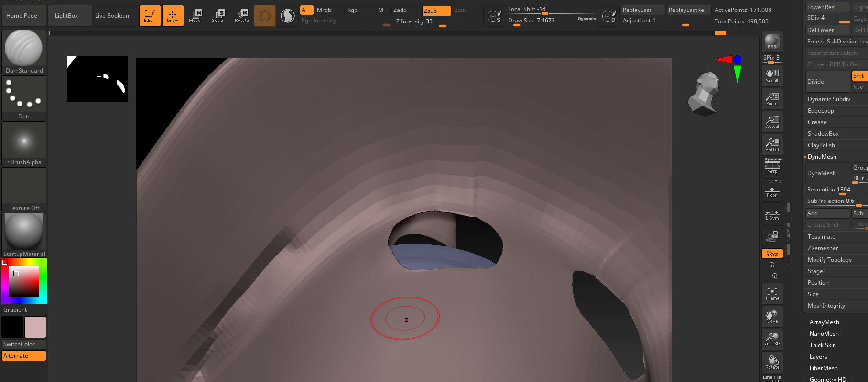Screen dimensions: 868x382
Task: Expand the Dynamic Subdiv section
Action: pyautogui.click(x=829, y=99)
